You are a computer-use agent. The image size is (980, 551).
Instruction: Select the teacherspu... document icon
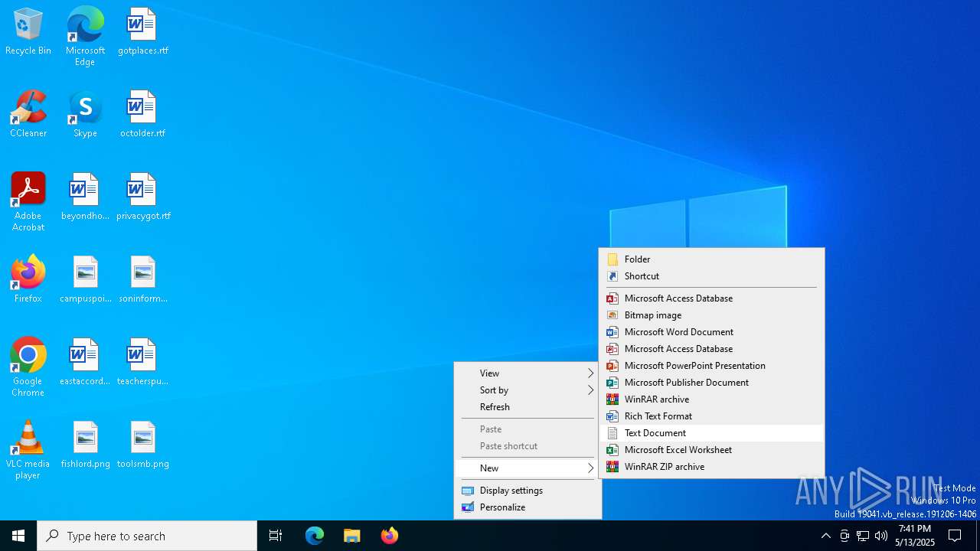click(x=142, y=363)
